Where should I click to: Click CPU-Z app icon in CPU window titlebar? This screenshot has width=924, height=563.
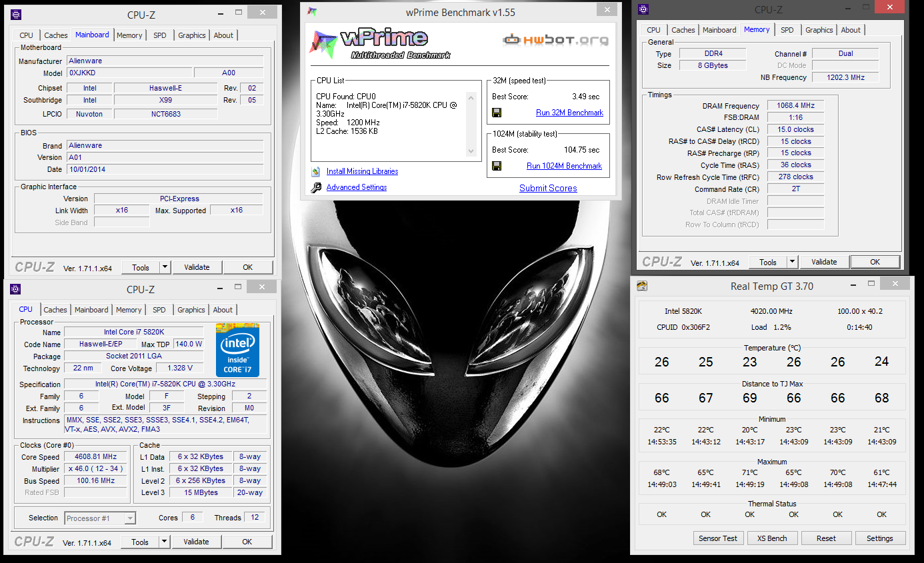(16, 289)
